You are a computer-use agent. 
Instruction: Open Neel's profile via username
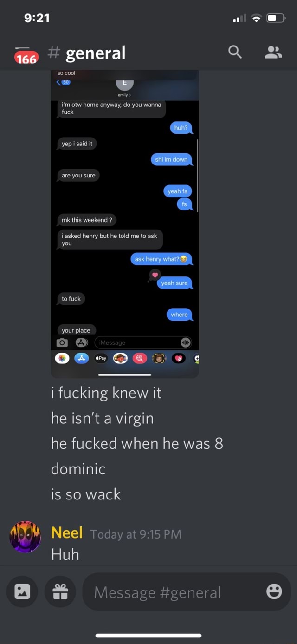[67, 532]
